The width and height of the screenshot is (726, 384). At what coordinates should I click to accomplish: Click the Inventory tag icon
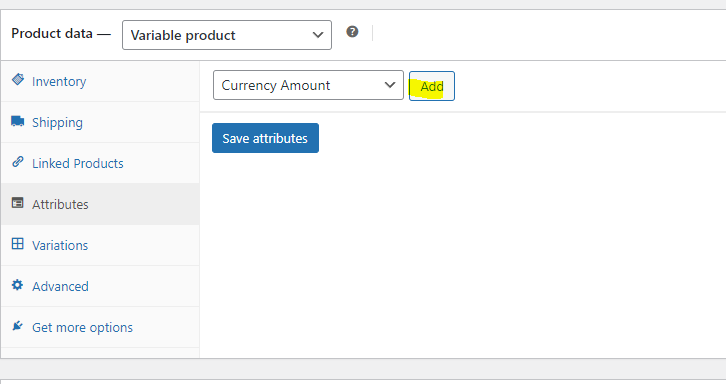tap(18, 80)
